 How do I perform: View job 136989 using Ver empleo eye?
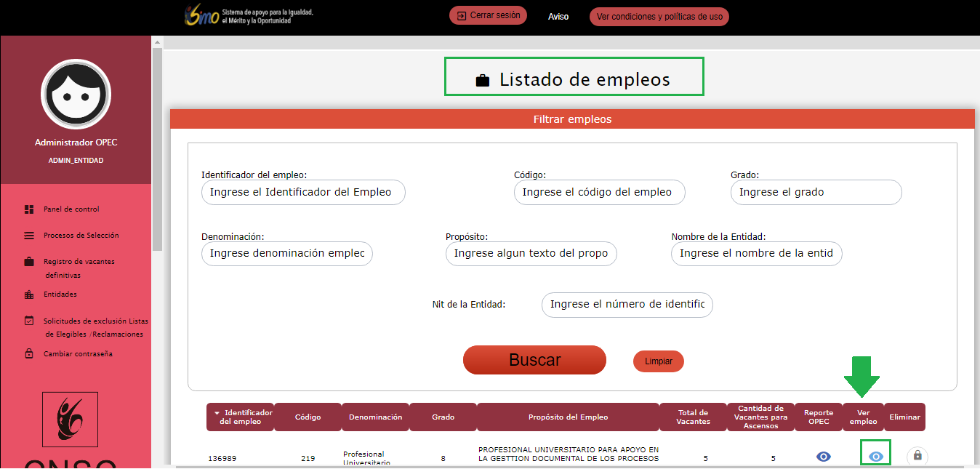pyautogui.click(x=876, y=456)
